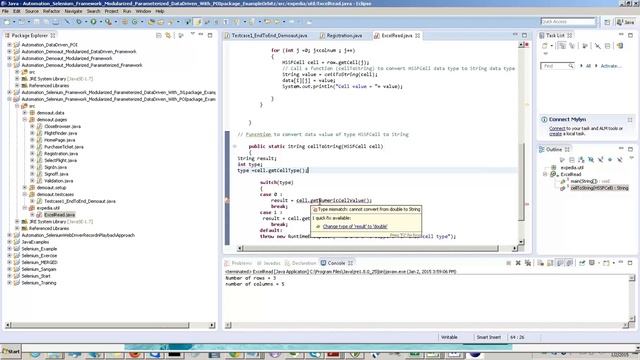Click the create link for local task
This screenshot has height=360, width=640.
point(555,133)
